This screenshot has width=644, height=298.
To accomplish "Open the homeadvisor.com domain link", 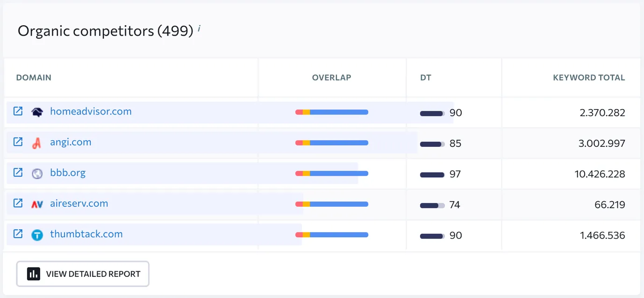I will click(91, 111).
